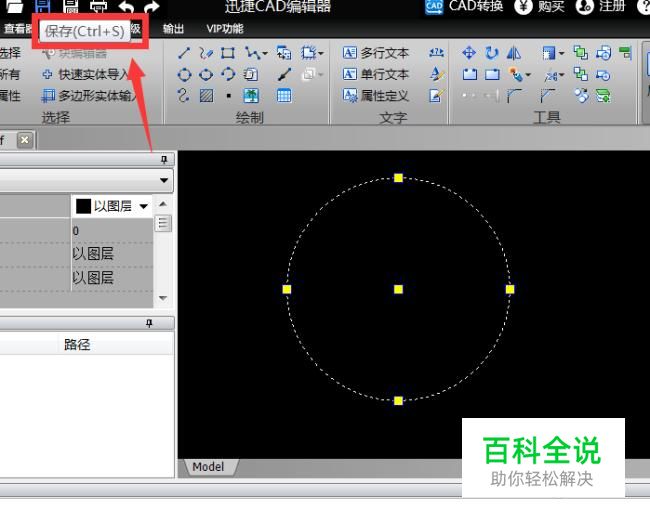The image size is (650, 522).
Task: Click the send-to-back order icon
Action: [x=580, y=75]
